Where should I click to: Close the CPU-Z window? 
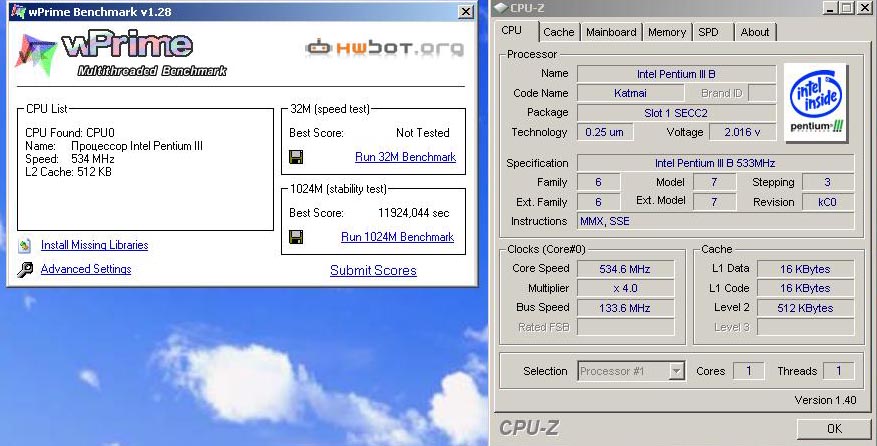[x=864, y=8]
